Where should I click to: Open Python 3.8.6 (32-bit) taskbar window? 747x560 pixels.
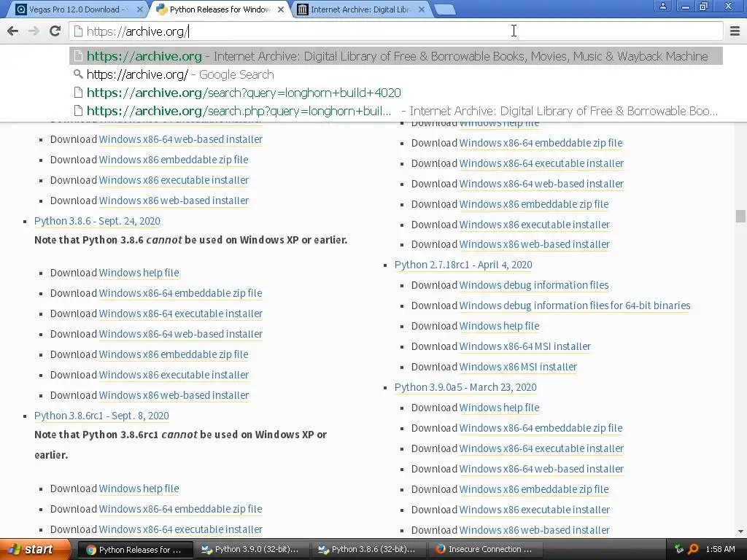[x=368, y=550]
